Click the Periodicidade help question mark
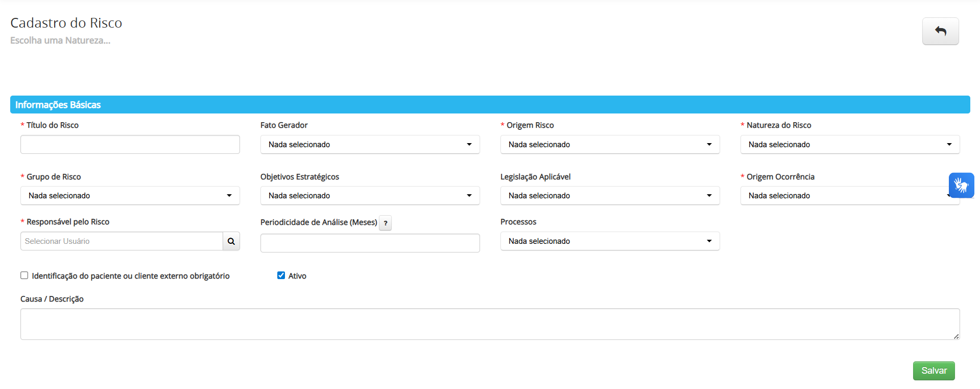The image size is (980, 389). pos(386,223)
